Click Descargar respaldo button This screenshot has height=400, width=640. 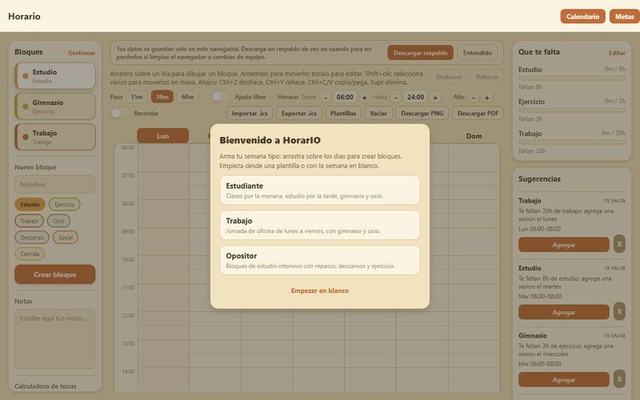[x=420, y=53]
